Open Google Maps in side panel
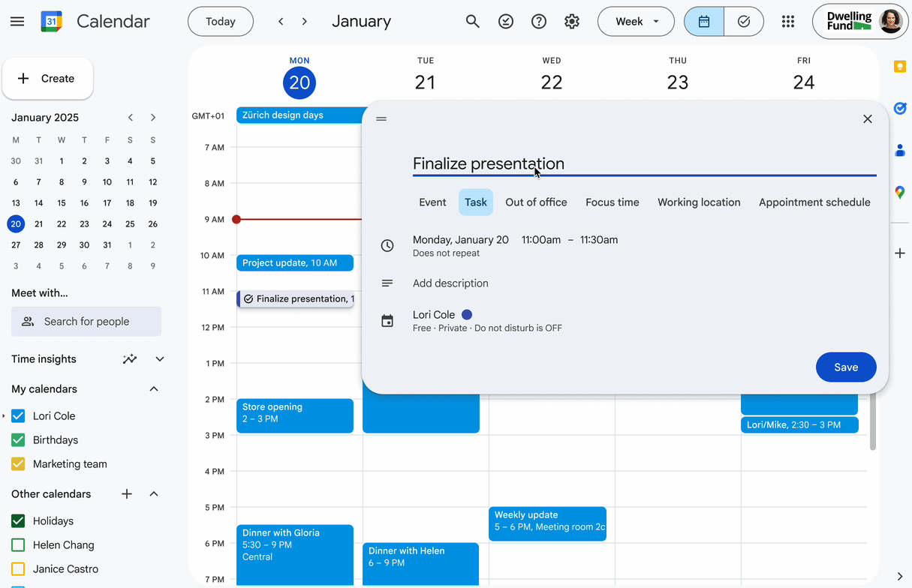912x588 pixels. (899, 193)
